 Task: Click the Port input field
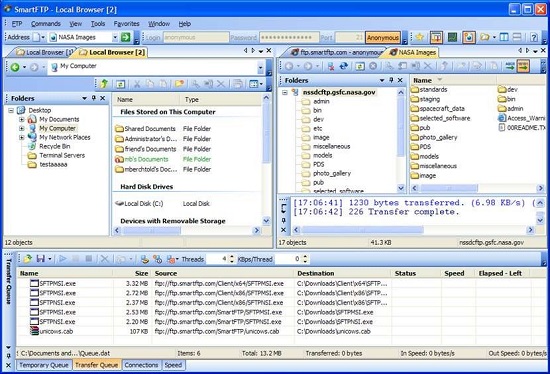350,38
